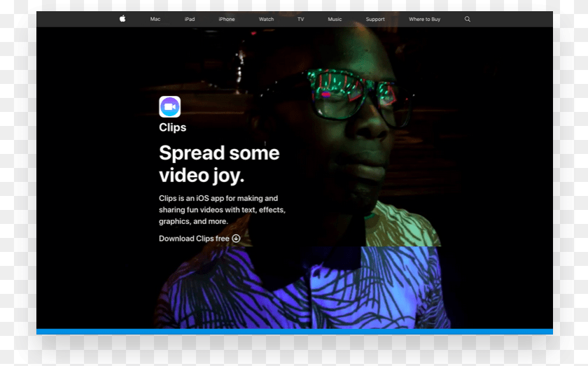Click the blue progress bar at bottom
The height and width of the screenshot is (366, 588).
295,332
